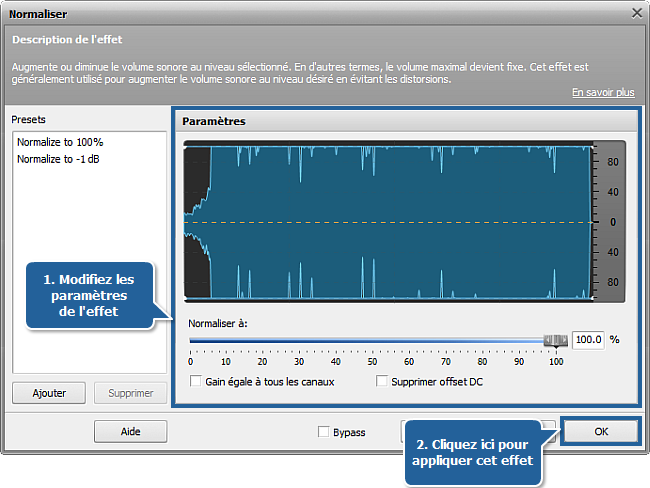Click the Description de l'effet heading
The height and width of the screenshot is (488, 650).
pyautogui.click(x=67, y=39)
